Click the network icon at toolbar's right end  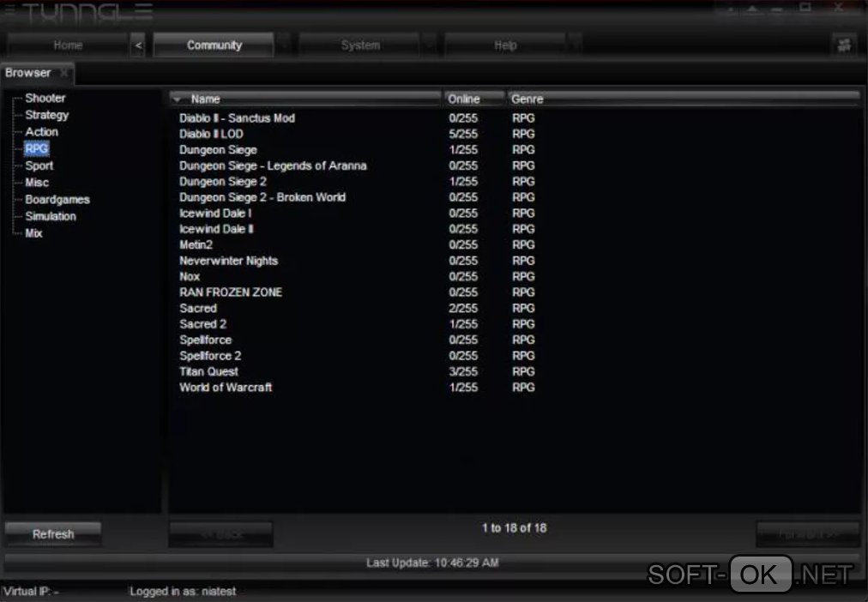point(844,45)
